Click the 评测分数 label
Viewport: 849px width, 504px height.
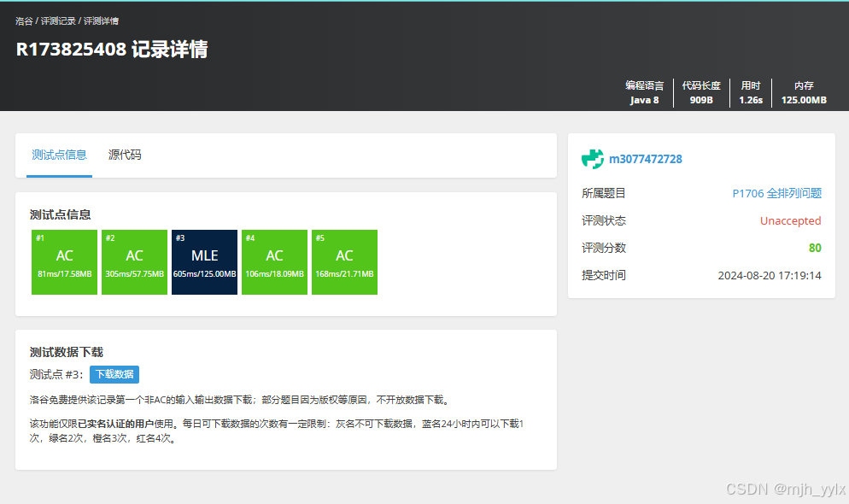coord(604,248)
